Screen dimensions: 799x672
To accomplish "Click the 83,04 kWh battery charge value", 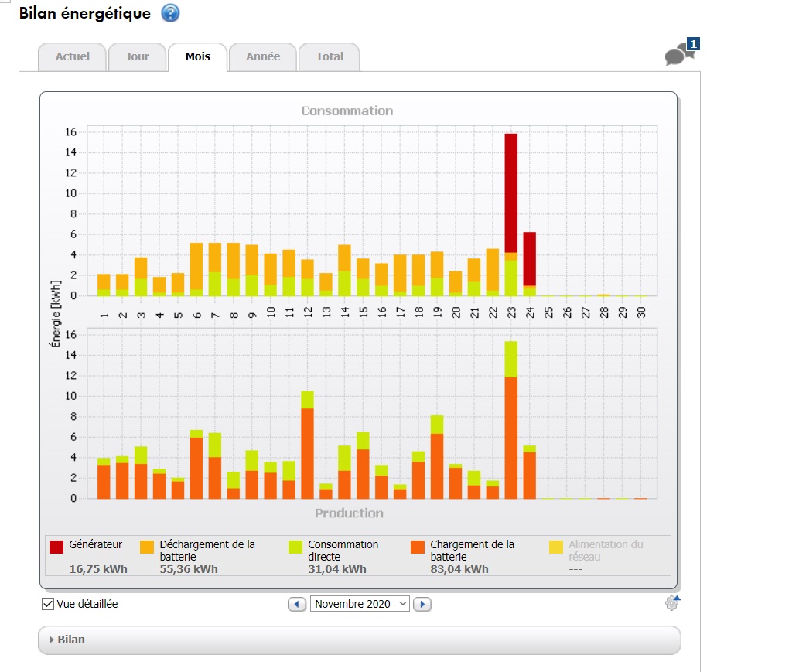I will 459,569.
